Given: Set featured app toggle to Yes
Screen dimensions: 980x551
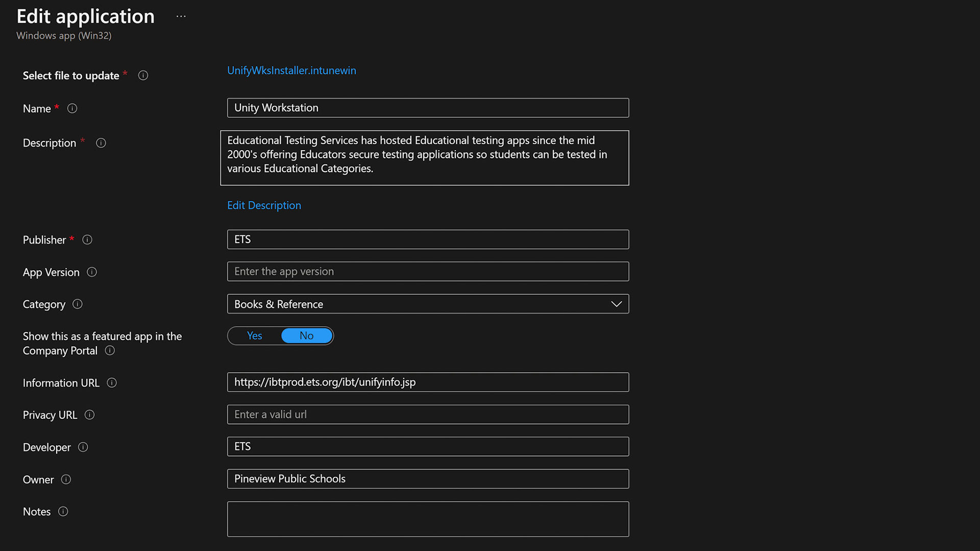Looking at the screenshot, I should click(255, 336).
